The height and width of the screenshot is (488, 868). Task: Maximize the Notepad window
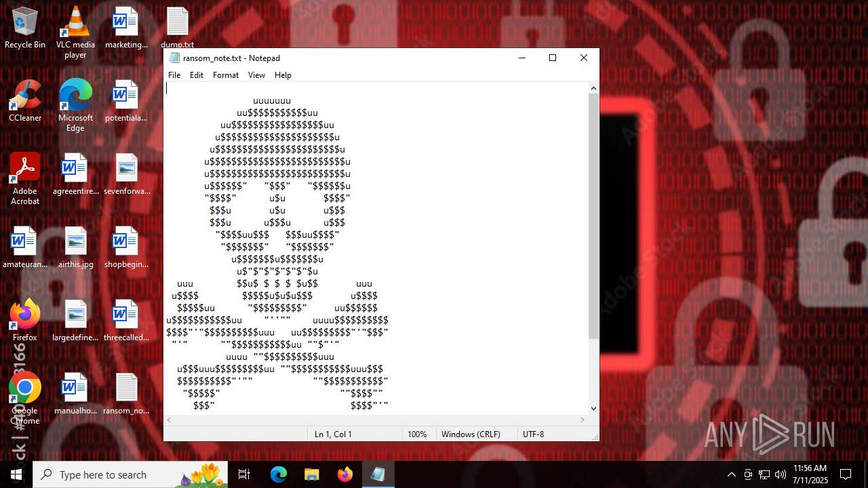553,58
